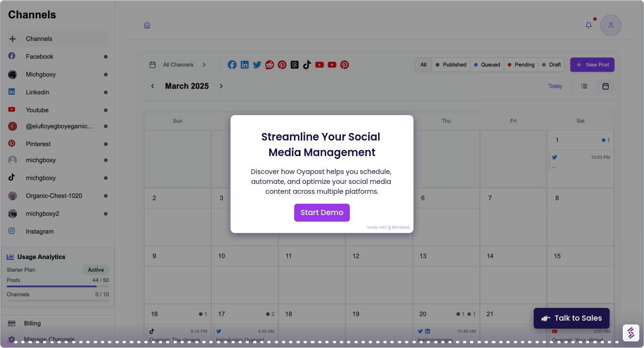Click the Channels 0 / 10 usage bar

pyautogui.click(x=58, y=300)
